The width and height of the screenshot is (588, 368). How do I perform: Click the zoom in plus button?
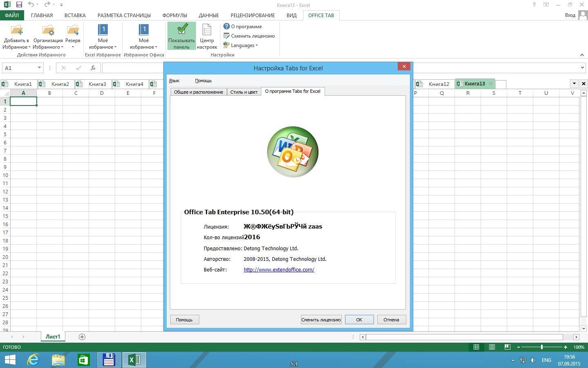pyautogui.click(x=566, y=347)
